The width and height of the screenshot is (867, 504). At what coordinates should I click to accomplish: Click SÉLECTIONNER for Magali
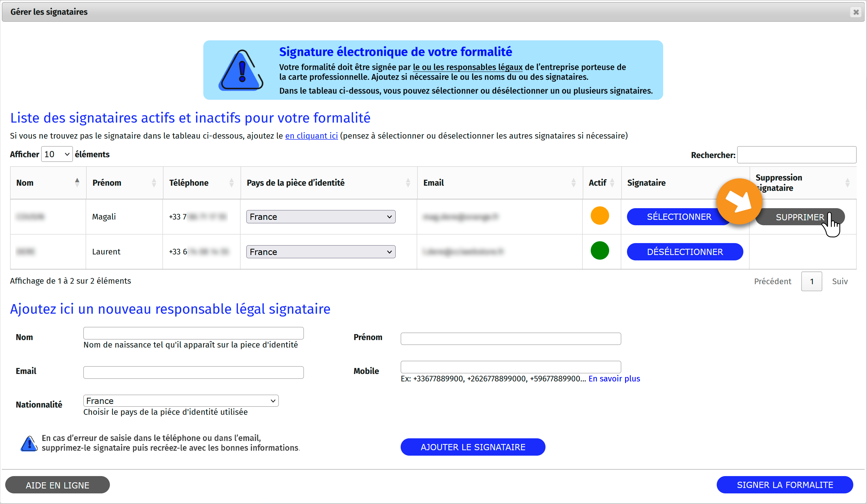point(679,217)
